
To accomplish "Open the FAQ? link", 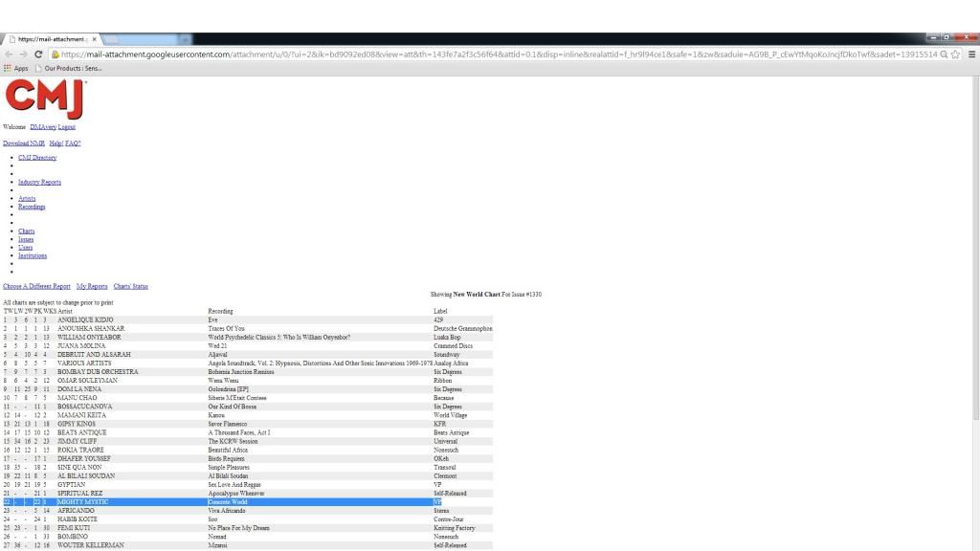I will 73,143.
